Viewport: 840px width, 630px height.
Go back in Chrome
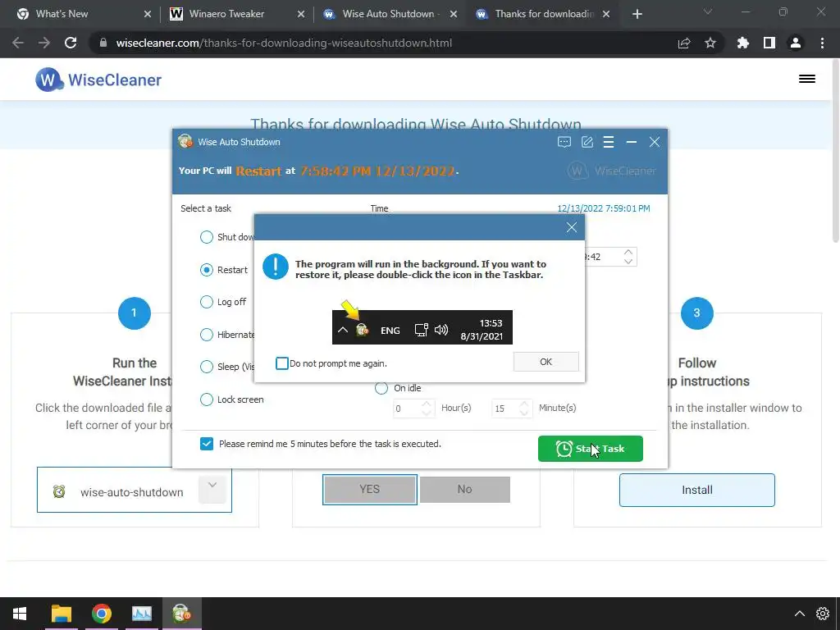[x=18, y=43]
